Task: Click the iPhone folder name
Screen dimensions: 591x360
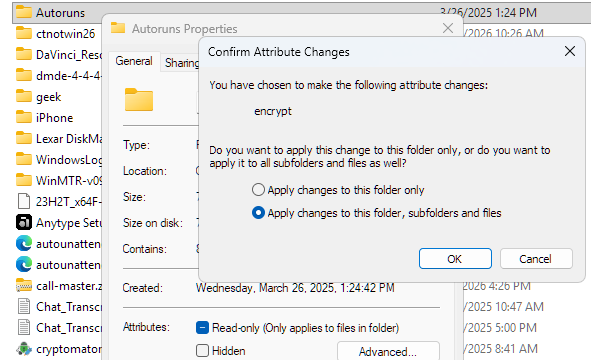Action: 54,118
